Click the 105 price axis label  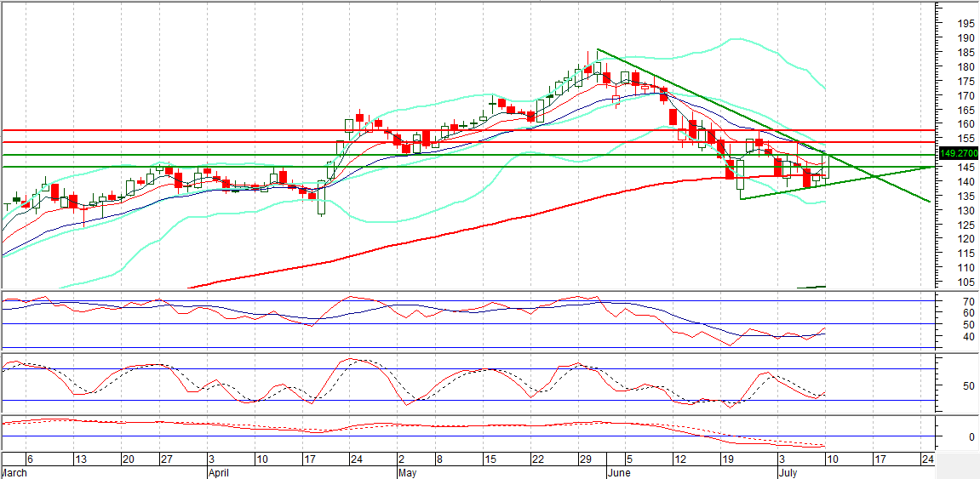tap(966, 282)
